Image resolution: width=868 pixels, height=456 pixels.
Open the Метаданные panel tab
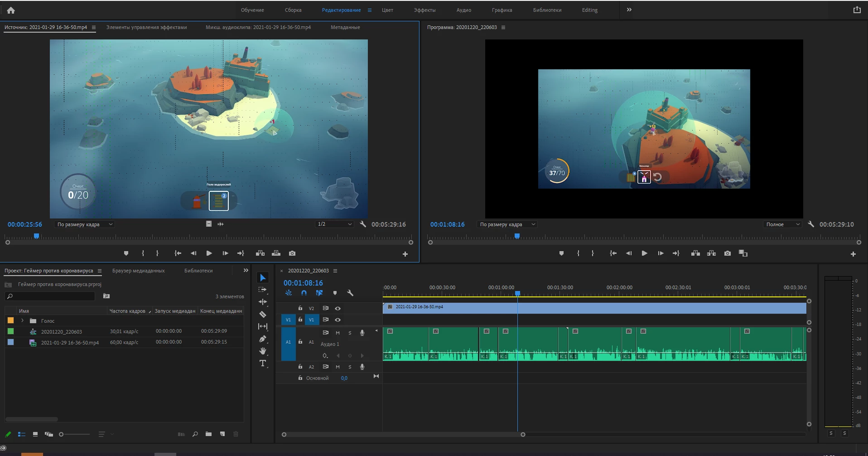coord(345,27)
